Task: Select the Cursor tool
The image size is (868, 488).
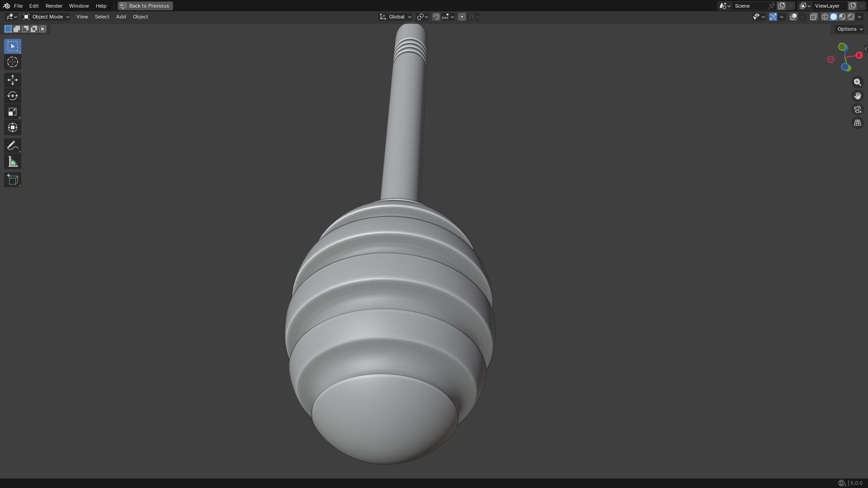Action: click(13, 62)
